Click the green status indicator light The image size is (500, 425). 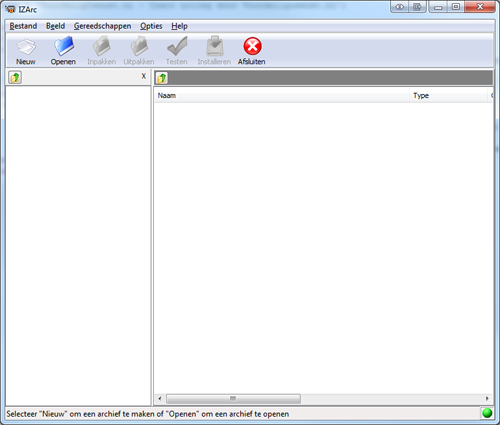[487, 413]
